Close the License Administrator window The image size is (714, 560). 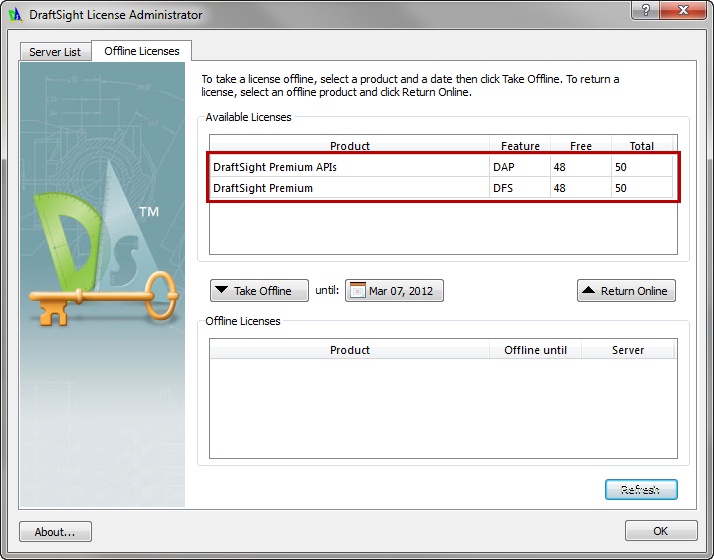683,10
